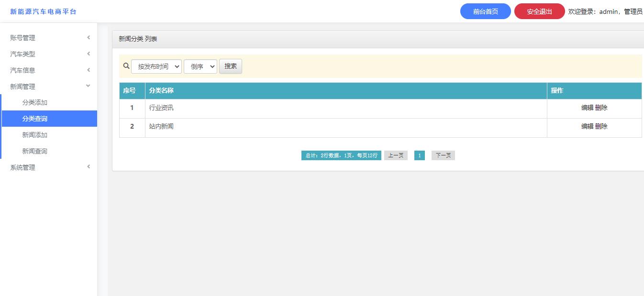Go to 新闻添加 in the sidebar
This screenshot has width=644, height=296.
click(x=34, y=135)
